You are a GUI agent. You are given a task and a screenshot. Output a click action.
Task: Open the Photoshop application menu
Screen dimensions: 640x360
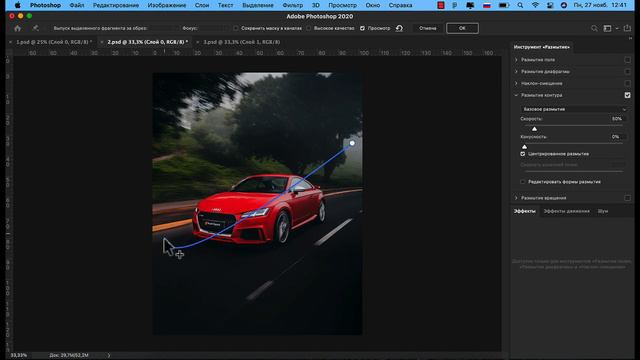[x=45, y=5]
